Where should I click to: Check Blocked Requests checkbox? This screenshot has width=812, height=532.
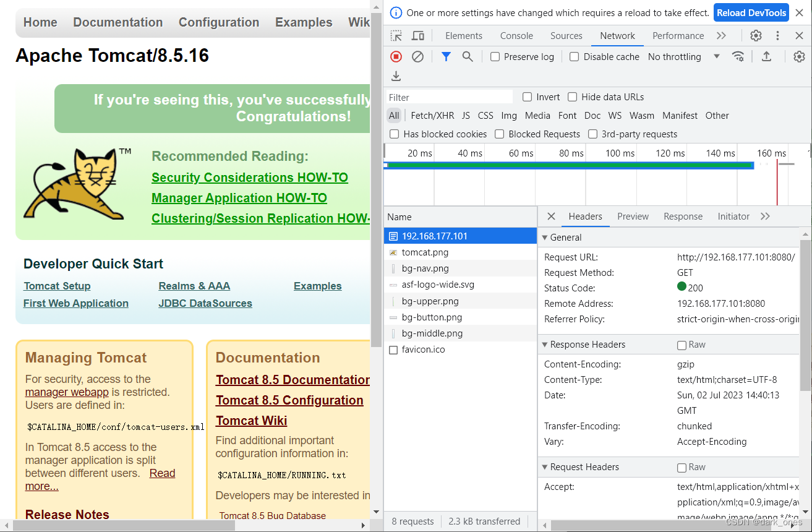(500, 134)
